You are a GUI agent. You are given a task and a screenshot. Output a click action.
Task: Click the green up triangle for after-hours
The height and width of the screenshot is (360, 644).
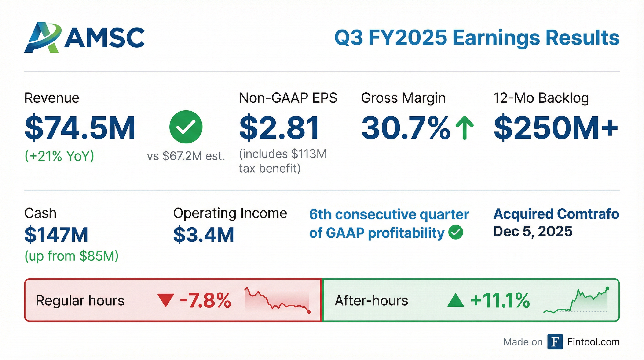[x=455, y=300]
